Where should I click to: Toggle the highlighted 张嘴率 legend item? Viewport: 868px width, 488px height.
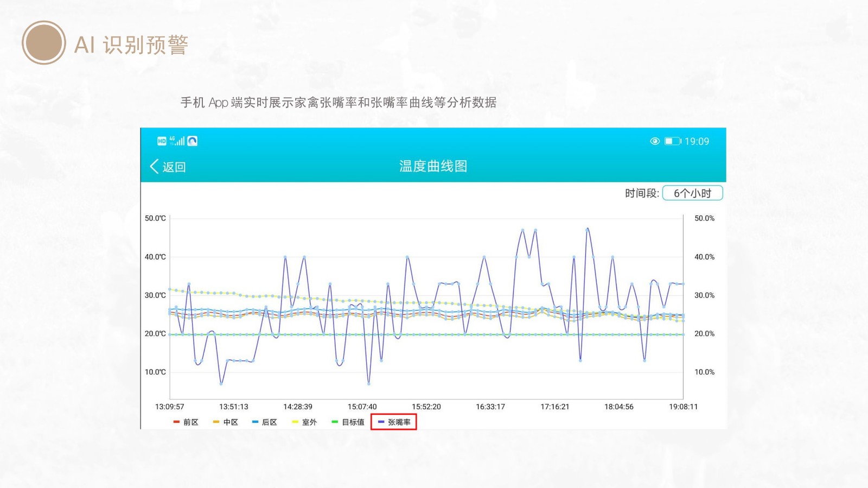(x=394, y=422)
